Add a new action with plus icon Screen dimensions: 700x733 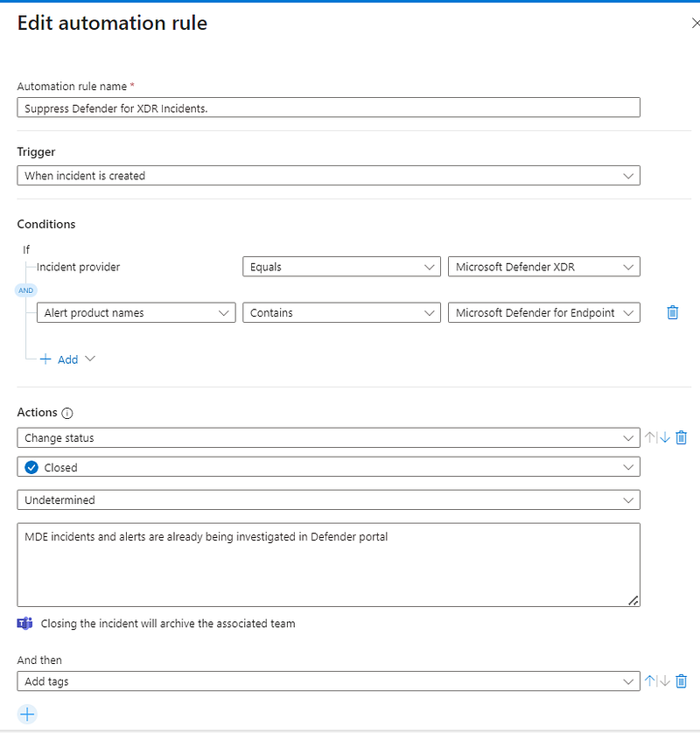(27, 715)
